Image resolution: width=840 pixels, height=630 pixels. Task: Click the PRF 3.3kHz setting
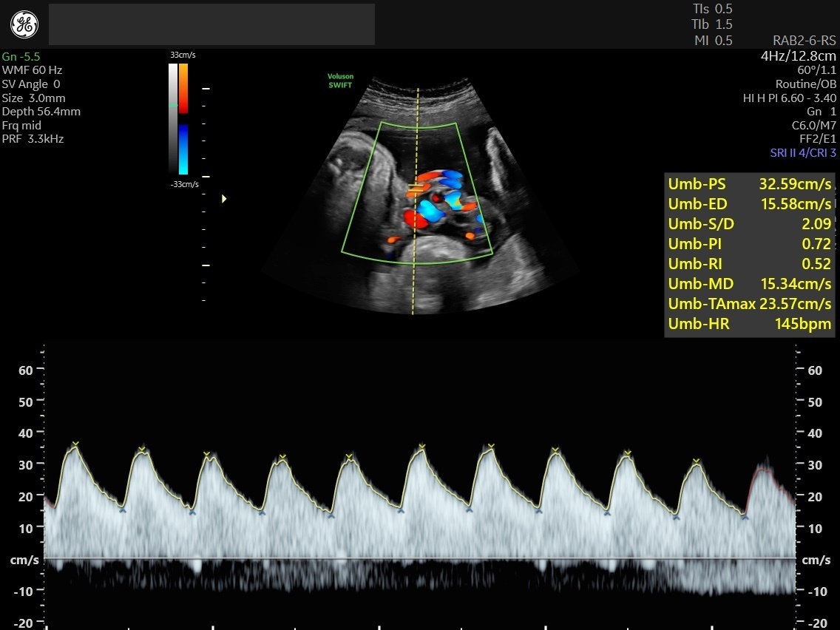pos(33,139)
